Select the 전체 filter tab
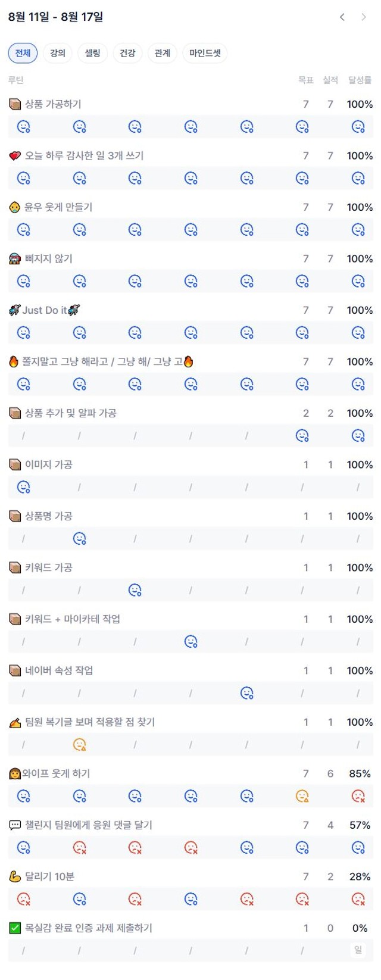This screenshot has width=381, height=980. [23, 53]
